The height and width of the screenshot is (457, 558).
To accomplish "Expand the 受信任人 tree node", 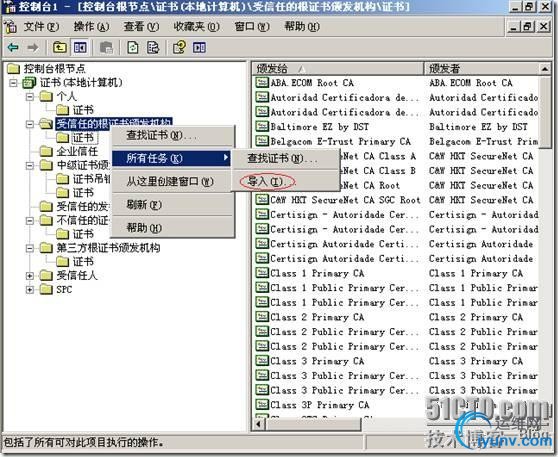I will tap(30, 276).
